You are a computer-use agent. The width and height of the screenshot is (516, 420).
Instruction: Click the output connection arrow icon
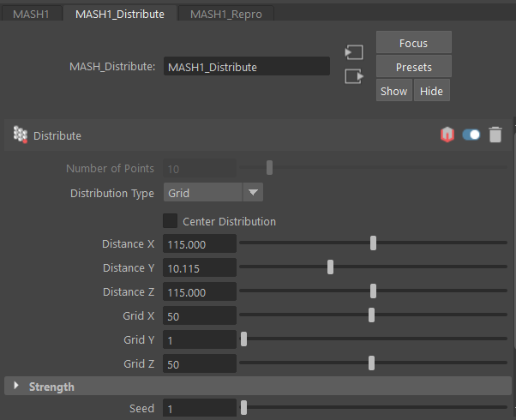coord(353,76)
